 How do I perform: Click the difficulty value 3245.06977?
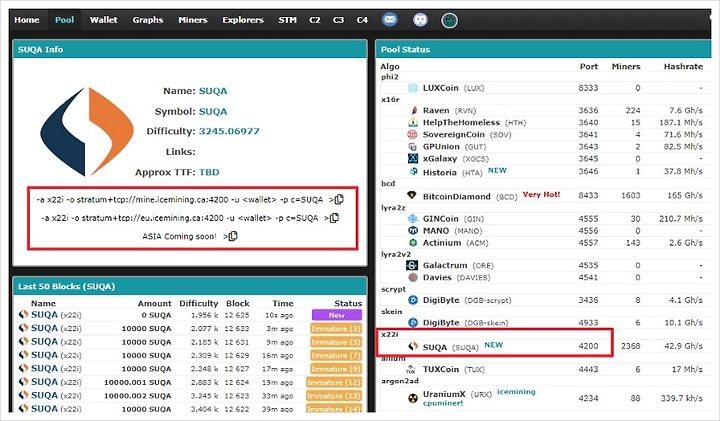click(229, 131)
